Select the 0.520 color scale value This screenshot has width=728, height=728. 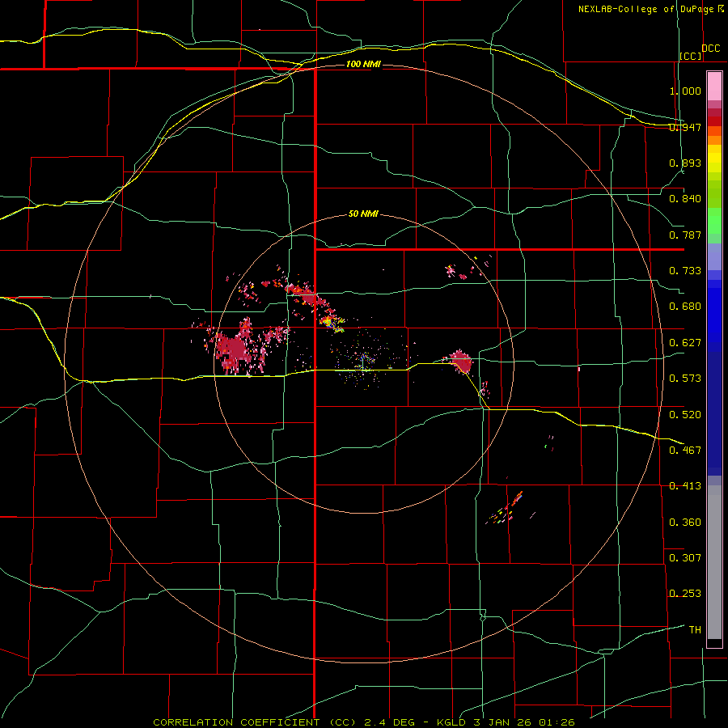coord(685,415)
